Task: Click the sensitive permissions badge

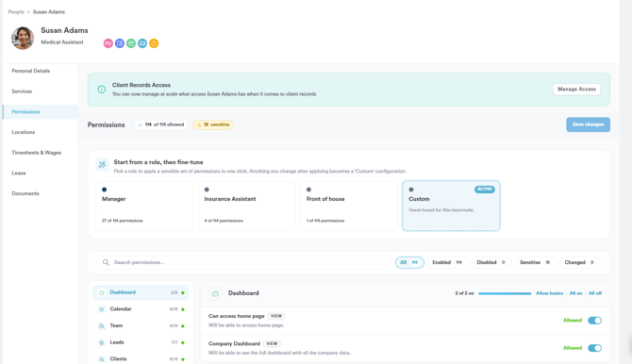Action: 213,125
